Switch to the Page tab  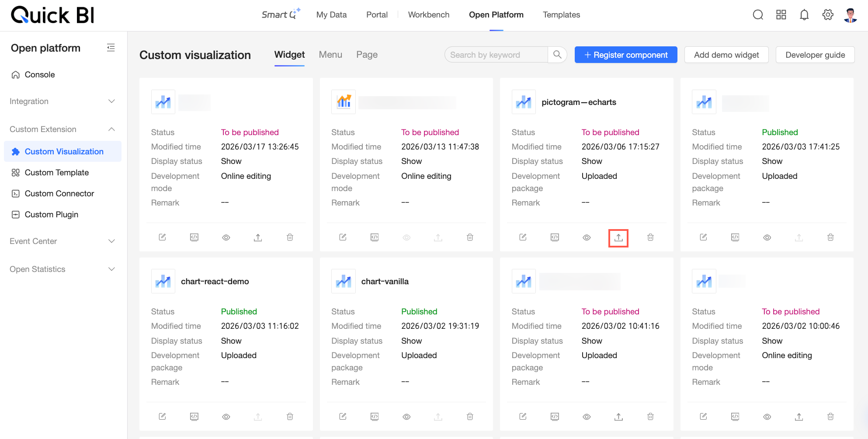coord(367,55)
